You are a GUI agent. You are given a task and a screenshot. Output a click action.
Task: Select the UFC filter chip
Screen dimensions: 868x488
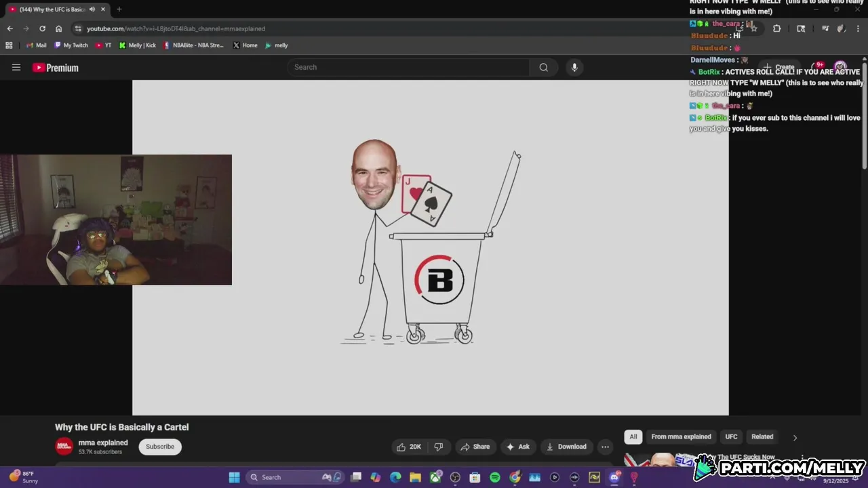pyautogui.click(x=731, y=436)
